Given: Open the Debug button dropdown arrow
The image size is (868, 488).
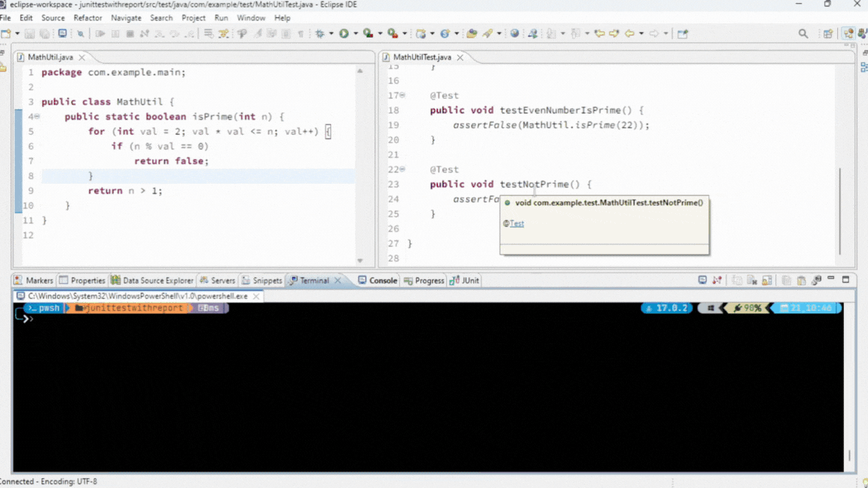Looking at the screenshot, I should click(332, 33).
